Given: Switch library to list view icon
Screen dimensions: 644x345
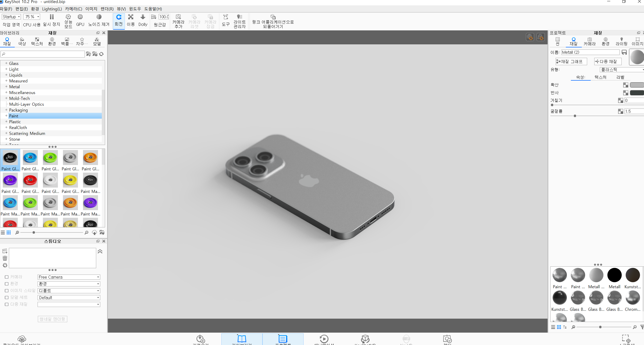Looking at the screenshot, I should (3, 232).
